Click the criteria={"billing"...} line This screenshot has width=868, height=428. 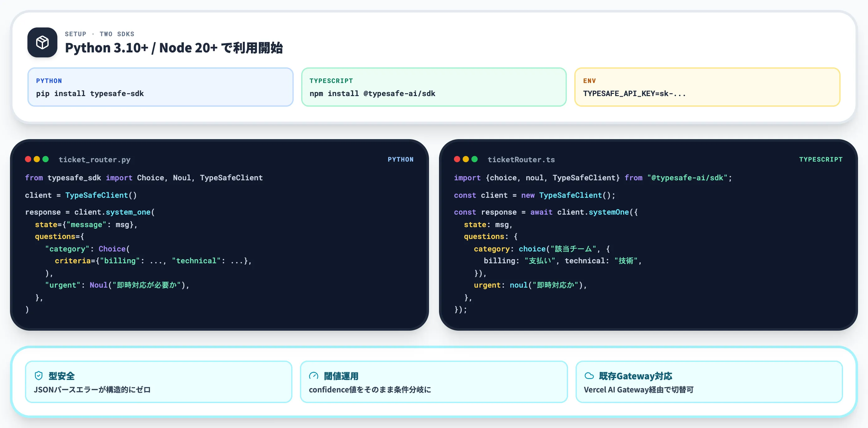click(153, 261)
